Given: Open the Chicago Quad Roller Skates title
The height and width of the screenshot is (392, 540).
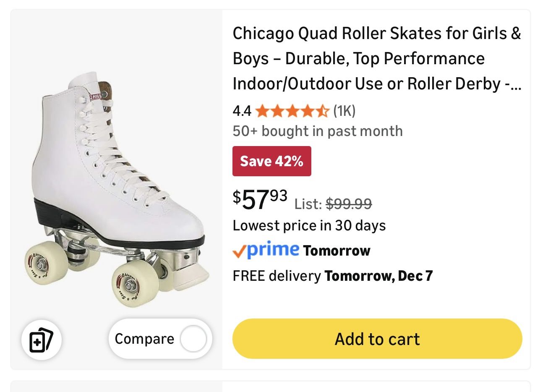Looking at the screenshot, I should [x=376, y=58].
